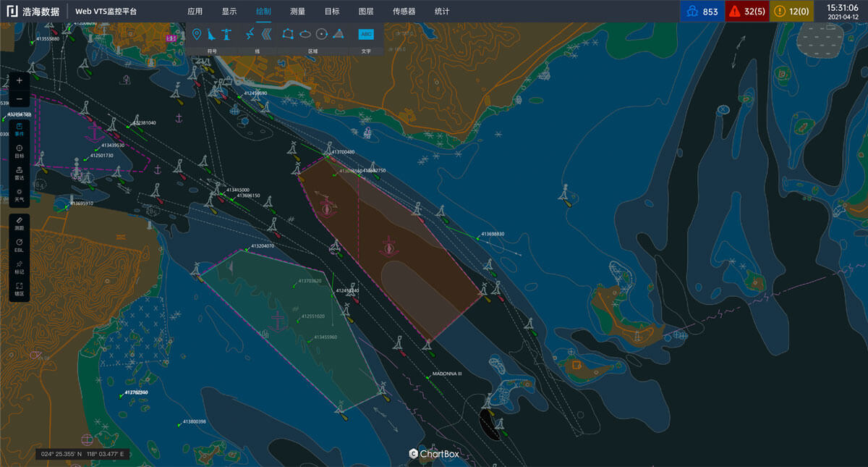The height and width of the screenshot is (467, 868).
Task: Open the 应用 menu
Action: (x=195, y=12)
